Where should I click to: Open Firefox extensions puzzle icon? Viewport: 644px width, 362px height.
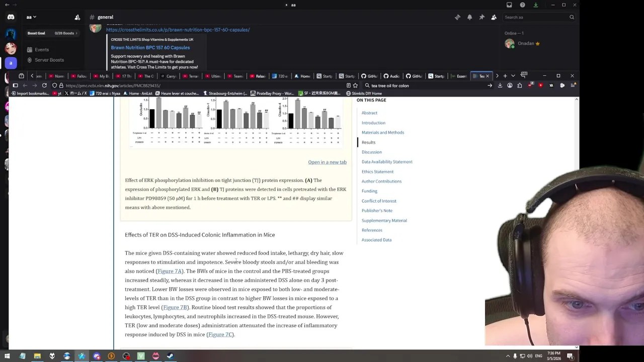click(x=520, y=85)
